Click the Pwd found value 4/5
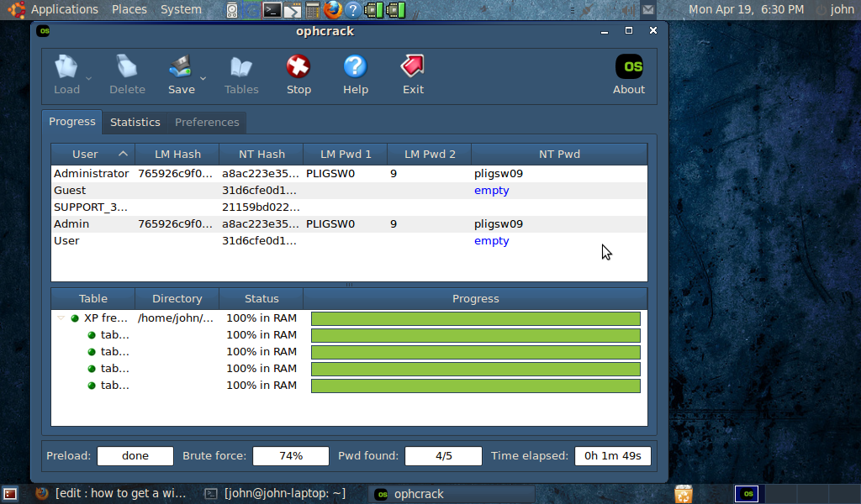 click(444, 456)
